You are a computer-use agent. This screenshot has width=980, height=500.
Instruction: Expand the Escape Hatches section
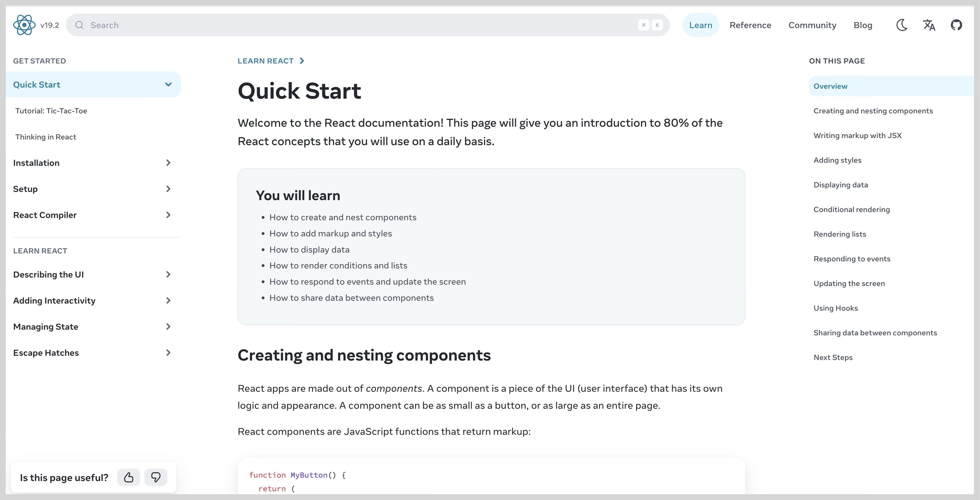pos(168,352)
